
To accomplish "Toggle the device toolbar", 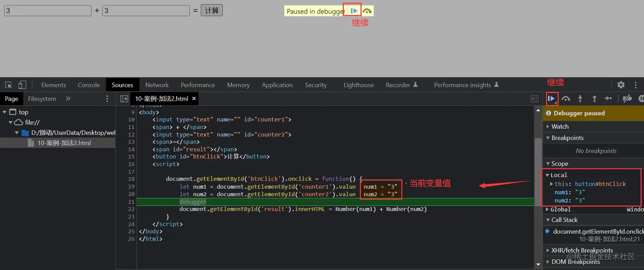I will (22, 85).
